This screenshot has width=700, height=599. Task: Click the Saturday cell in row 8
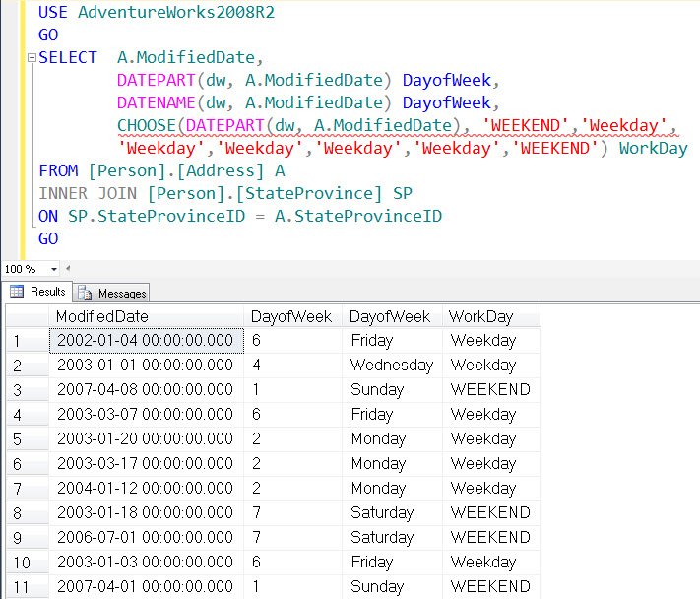[x=392, y=512]
